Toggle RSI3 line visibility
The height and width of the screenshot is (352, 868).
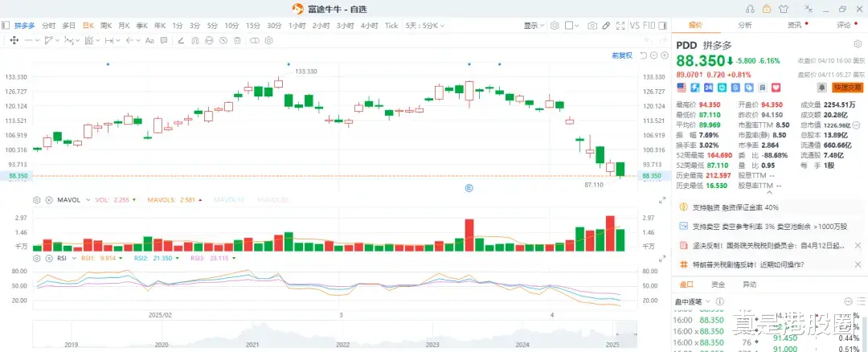[x=212, y=258]
